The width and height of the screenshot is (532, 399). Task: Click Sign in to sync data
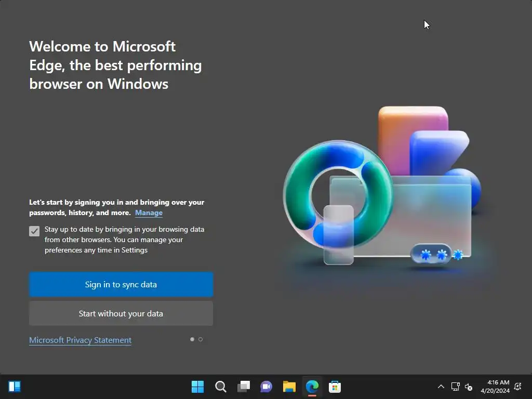pyautogui.click(x=121, y=284)
